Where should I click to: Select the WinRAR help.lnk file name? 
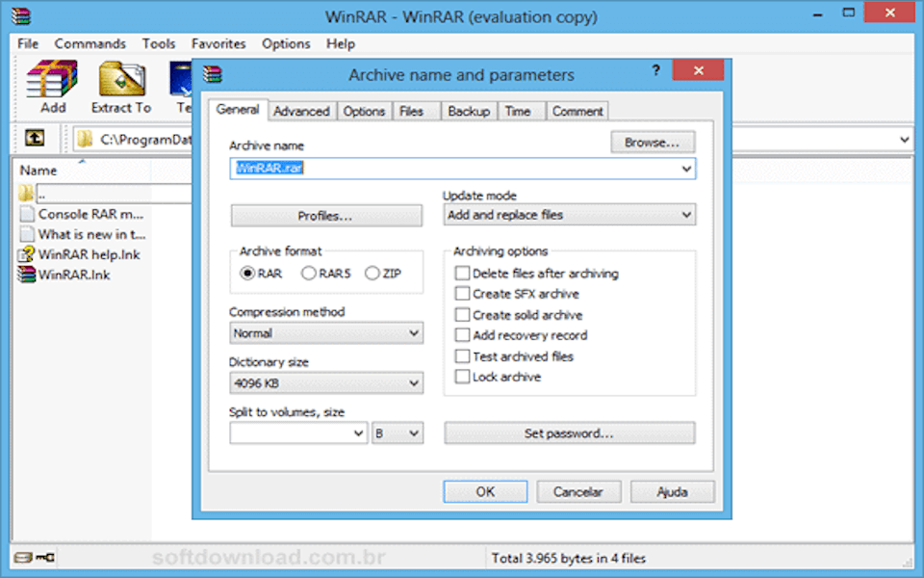pos(89,254)
